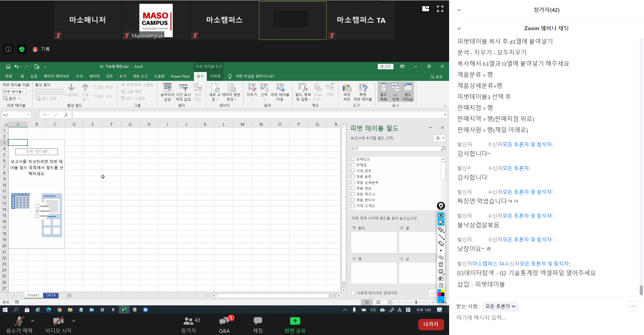Collapse the 참가자(42) section chevron

point(459,10)
